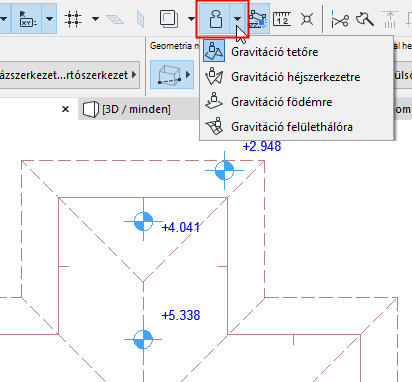Screen dimensions: 412x382
Task: Click the overlapping squares suspend groups icon
Action: (x=169, y=19)
